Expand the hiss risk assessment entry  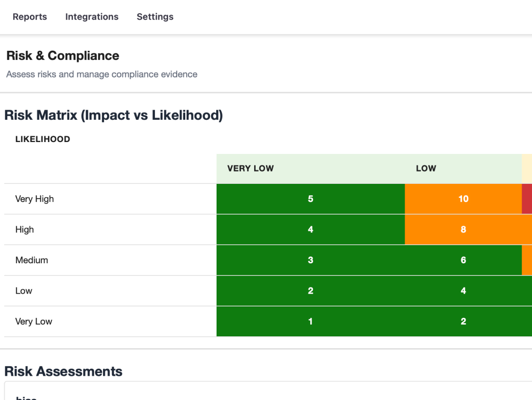[x=26, y=398]
